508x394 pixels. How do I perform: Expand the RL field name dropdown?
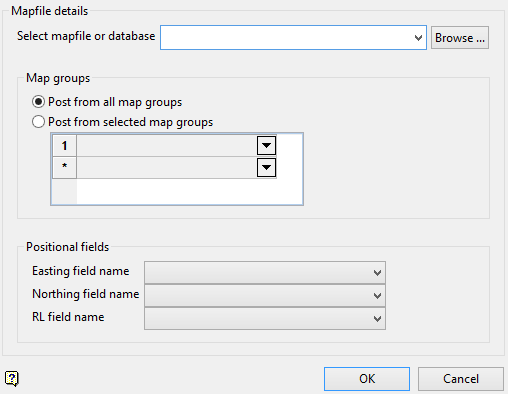(377, 318)
